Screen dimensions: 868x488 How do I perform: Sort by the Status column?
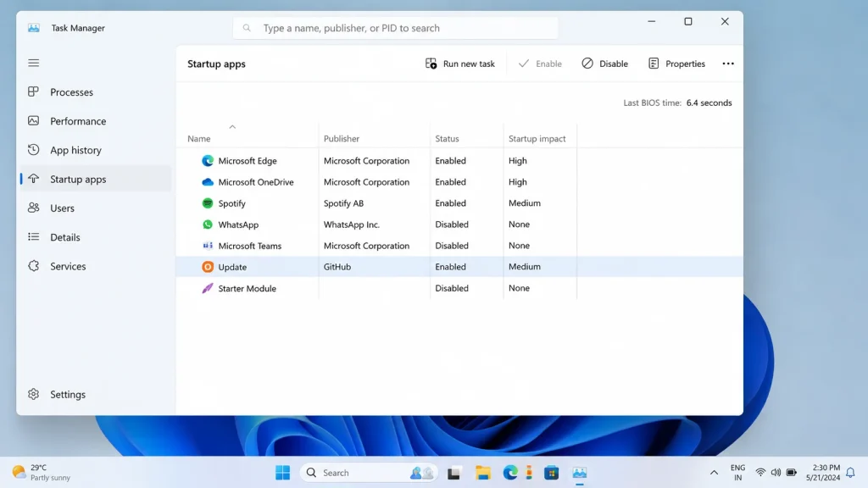(x=447, y=139)
